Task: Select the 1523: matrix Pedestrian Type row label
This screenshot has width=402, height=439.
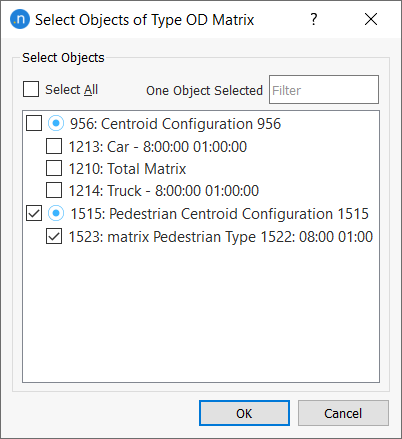Action: point(221,237)
